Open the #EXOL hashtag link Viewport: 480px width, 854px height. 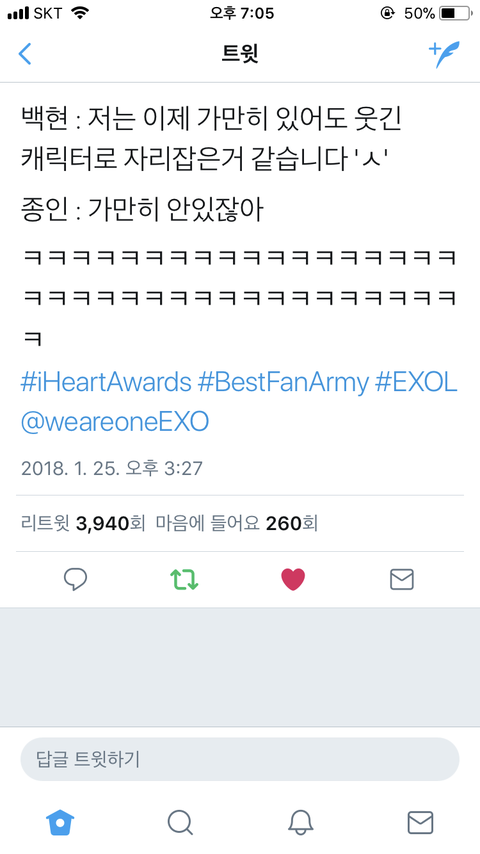[416, 383]
